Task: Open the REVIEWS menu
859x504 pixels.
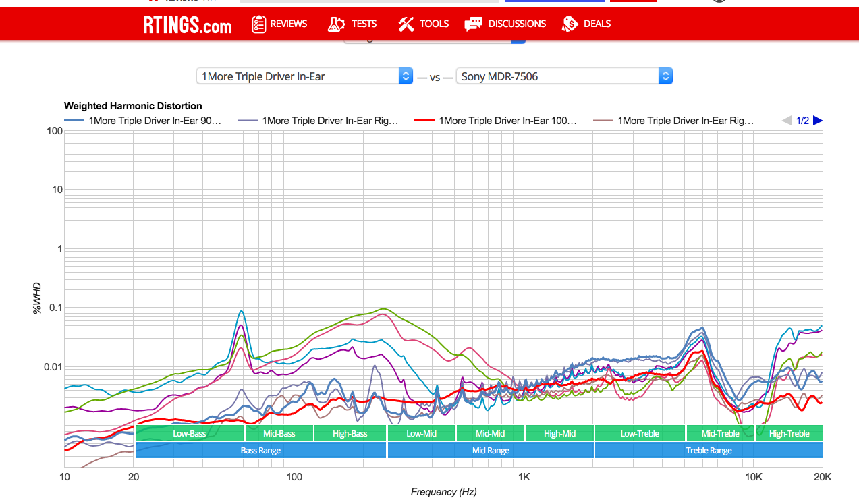Action: tap(289, 24)
